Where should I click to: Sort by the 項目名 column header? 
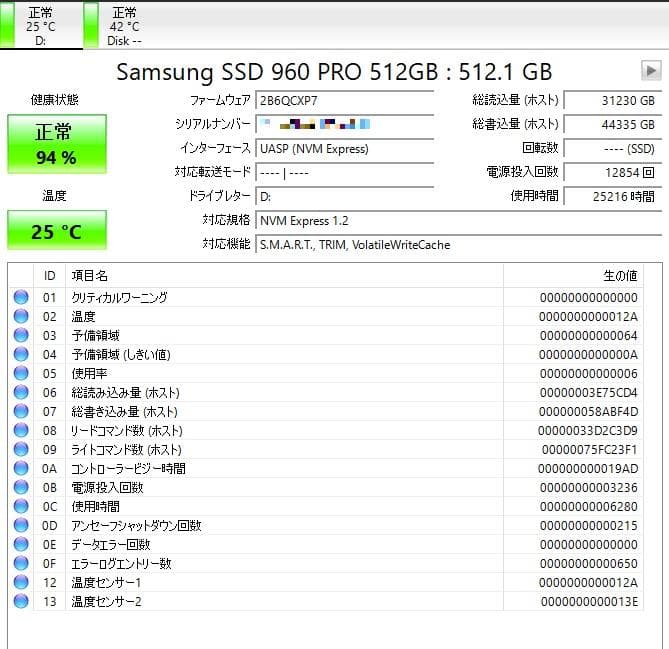pos(284,275)
